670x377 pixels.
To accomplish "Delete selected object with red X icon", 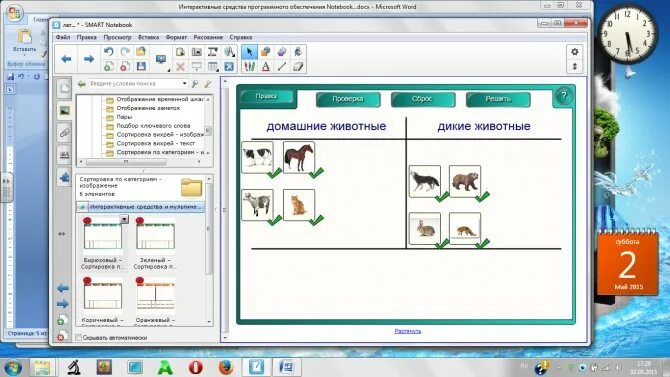I will pos(180,66).
